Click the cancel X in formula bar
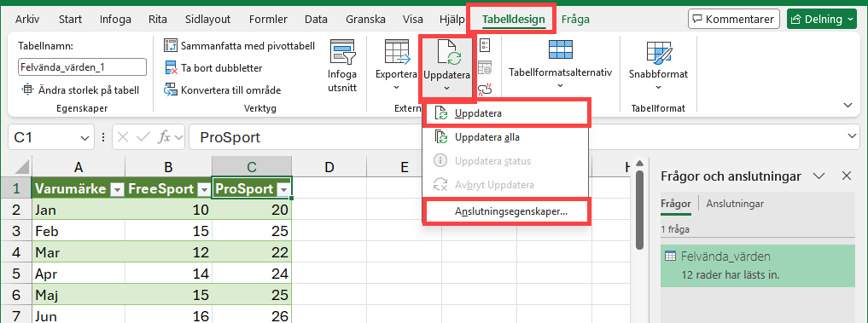868x323 pixels. tap(124, 137)
